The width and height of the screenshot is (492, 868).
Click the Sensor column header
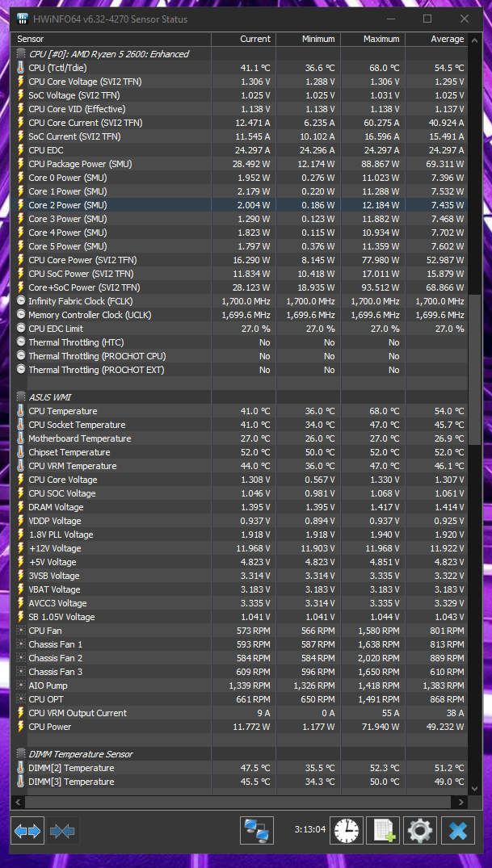pos(111,40)
